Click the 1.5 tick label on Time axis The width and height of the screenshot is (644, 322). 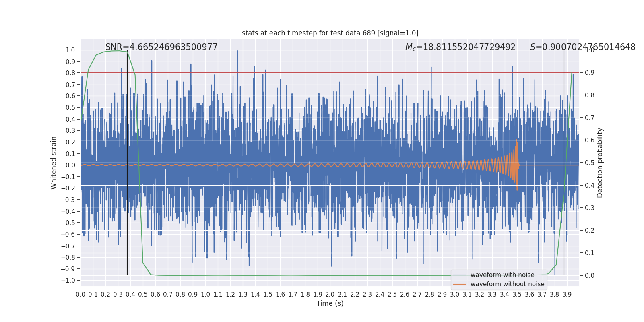point(268,294)
